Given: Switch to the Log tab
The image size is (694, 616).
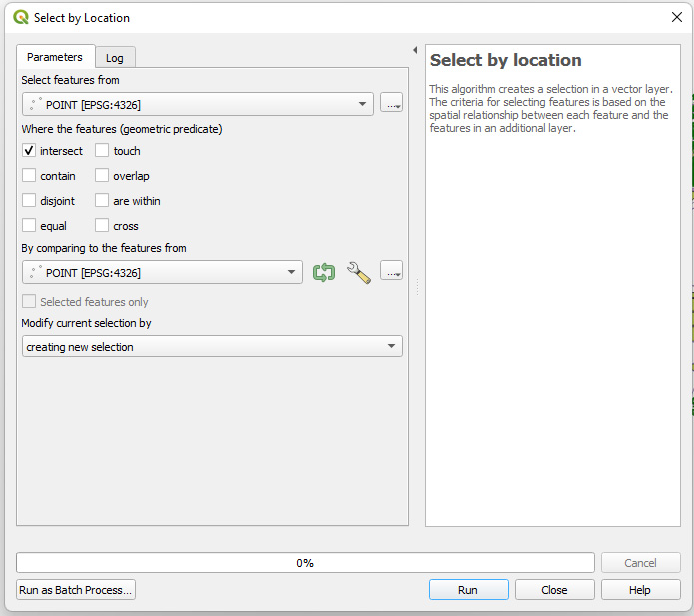Looking at the screenshot, I should coord(115,58).
